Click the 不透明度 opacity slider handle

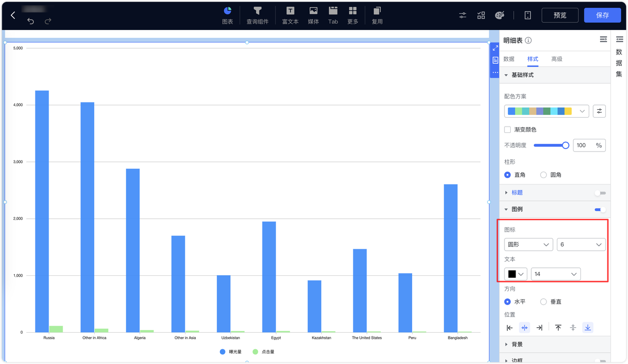tap(566, 145)
